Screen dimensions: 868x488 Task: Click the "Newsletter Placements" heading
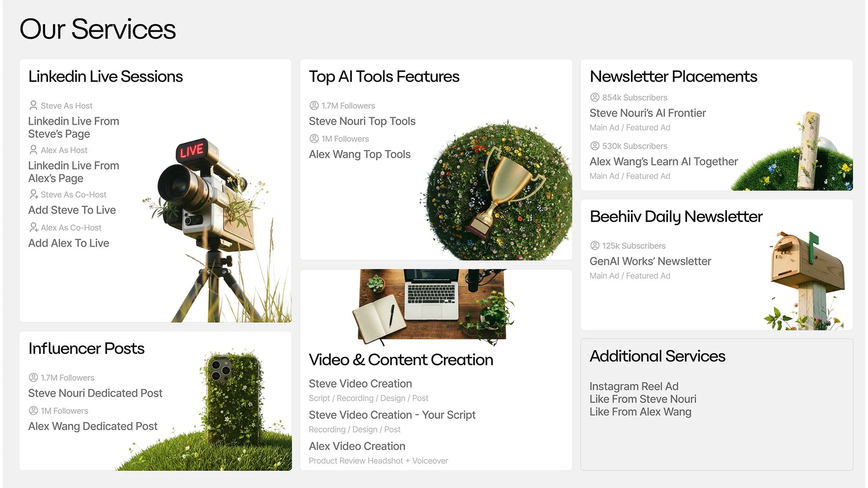click(673, 76)
